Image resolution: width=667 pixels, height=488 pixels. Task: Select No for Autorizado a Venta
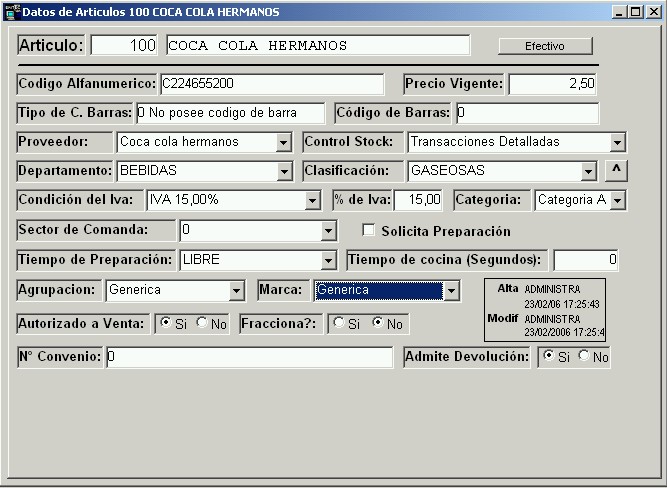202,323
